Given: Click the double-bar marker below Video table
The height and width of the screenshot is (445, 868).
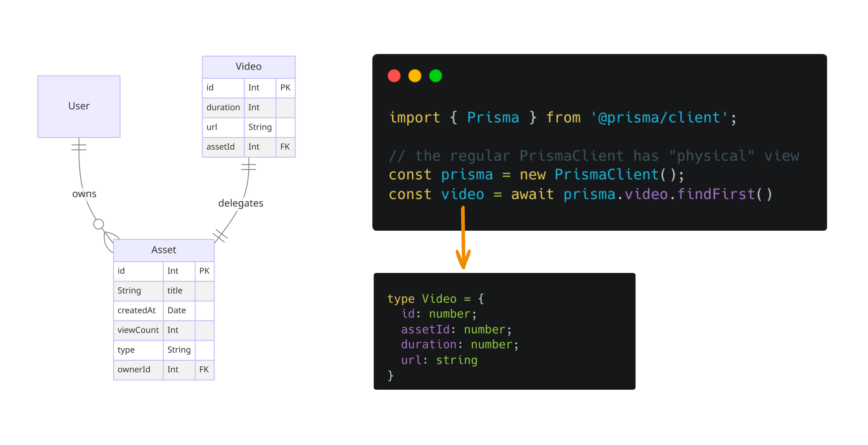Looking at the screenshot, I should (x=249, y=167).
